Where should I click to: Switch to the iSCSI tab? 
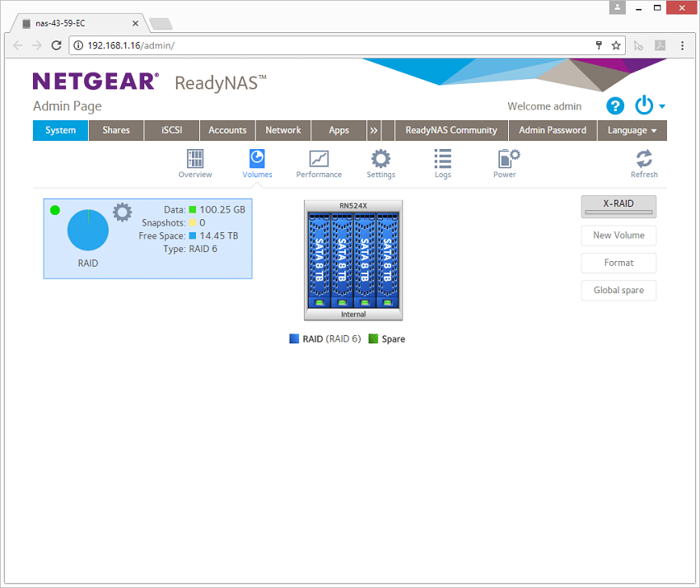coord(172,130)
